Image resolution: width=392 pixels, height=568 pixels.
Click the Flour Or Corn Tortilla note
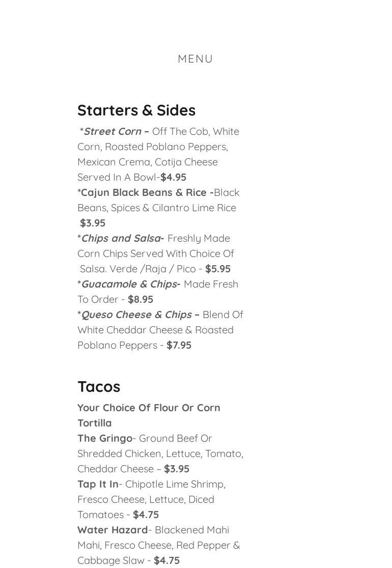149,415
